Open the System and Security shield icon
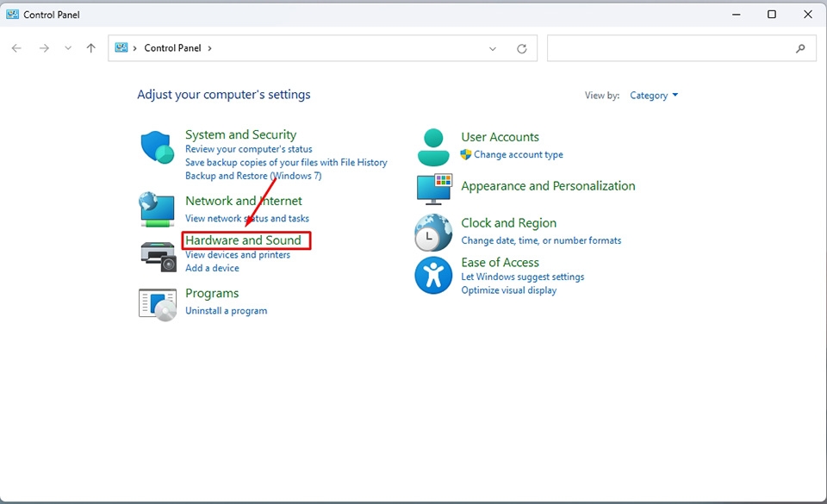This screenshot has height=504, width=827. 156,146
